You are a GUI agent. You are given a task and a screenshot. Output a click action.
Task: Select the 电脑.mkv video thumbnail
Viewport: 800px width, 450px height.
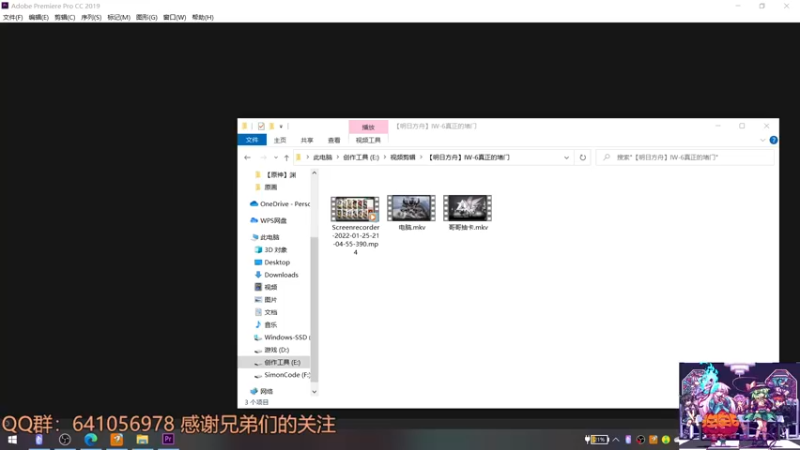[411, 208]
